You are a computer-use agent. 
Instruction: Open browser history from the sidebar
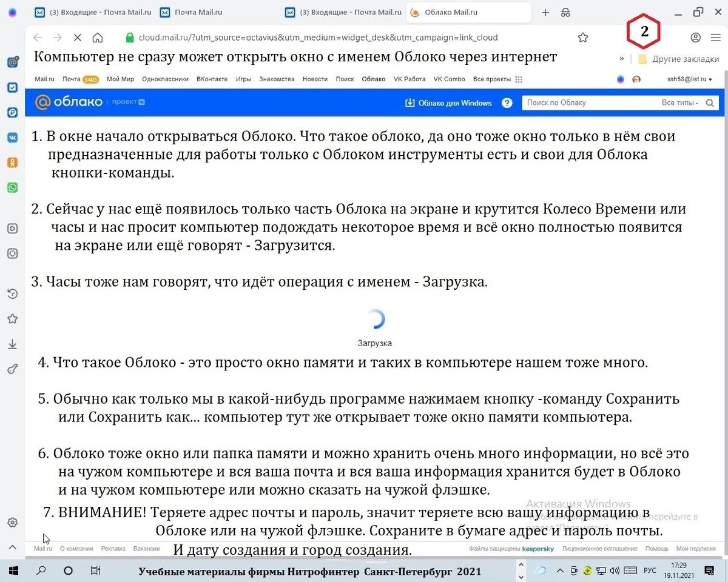[12, 293]
